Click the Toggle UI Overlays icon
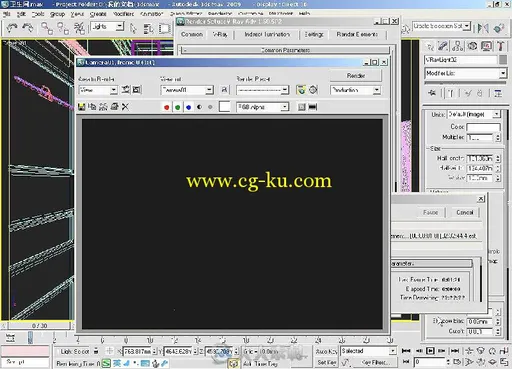 pyautogui.click(x=301, y=107)
